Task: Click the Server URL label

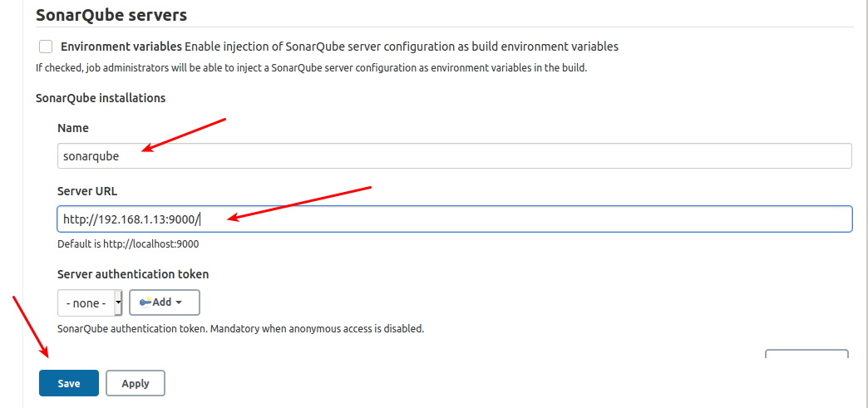Action: [x=87, y=191]
